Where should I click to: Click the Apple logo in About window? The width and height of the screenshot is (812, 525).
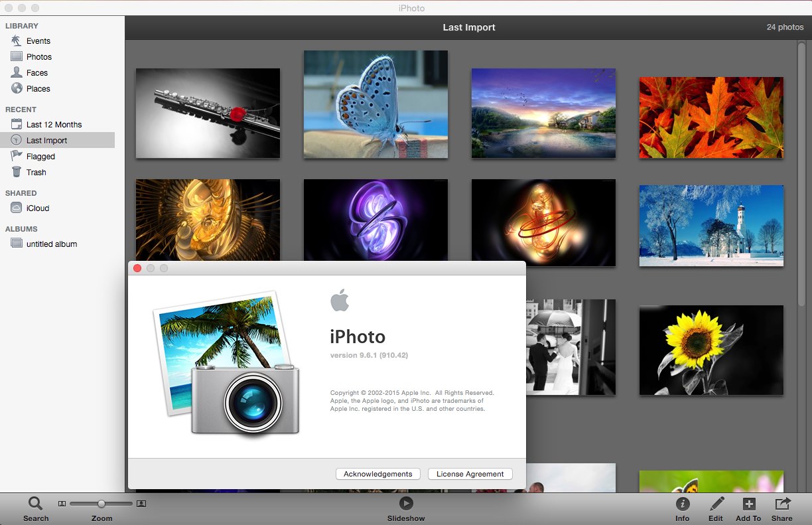(340, 300)
